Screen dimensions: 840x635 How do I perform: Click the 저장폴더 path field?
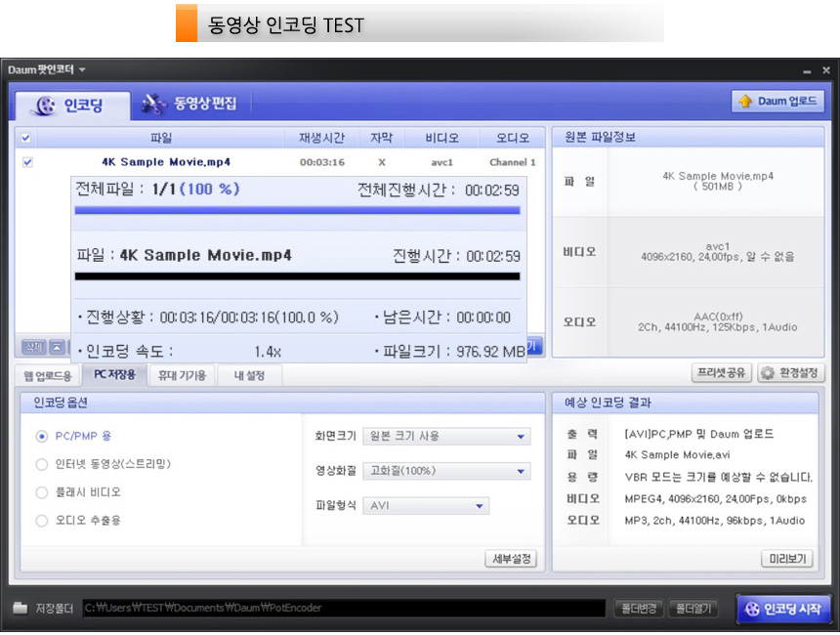tap(344, 609)
